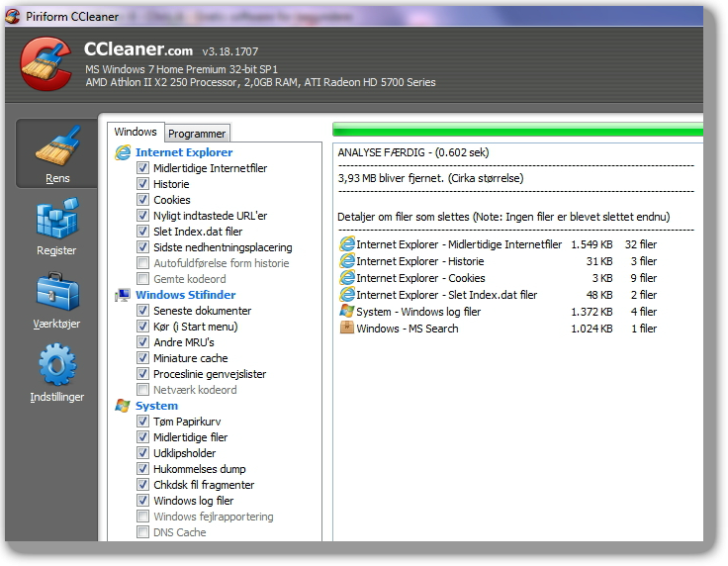Uncheck Nyligt indtastede URL'er
Image resolution: width=728 pixels, height=566 pixels.
[142, 216]
